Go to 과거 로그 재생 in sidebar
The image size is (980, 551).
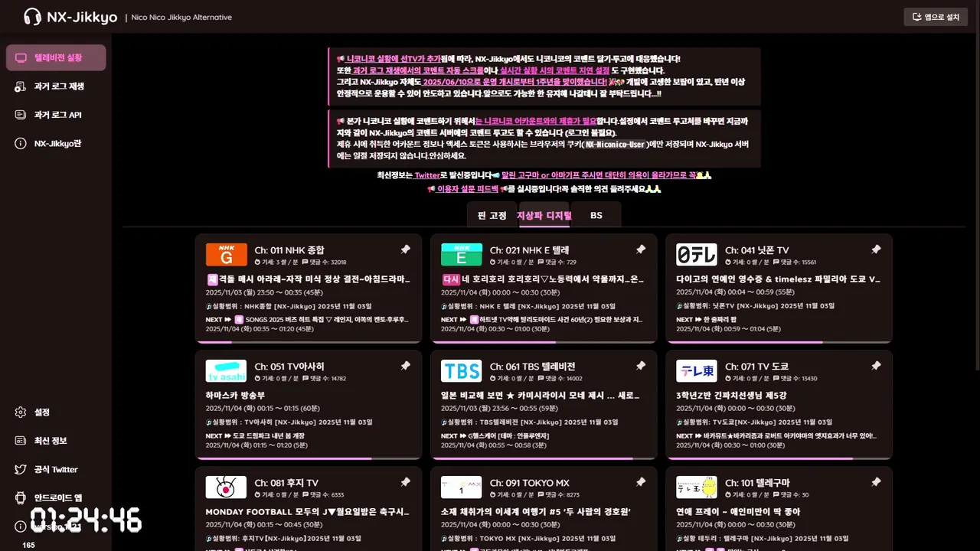(56, 86)
